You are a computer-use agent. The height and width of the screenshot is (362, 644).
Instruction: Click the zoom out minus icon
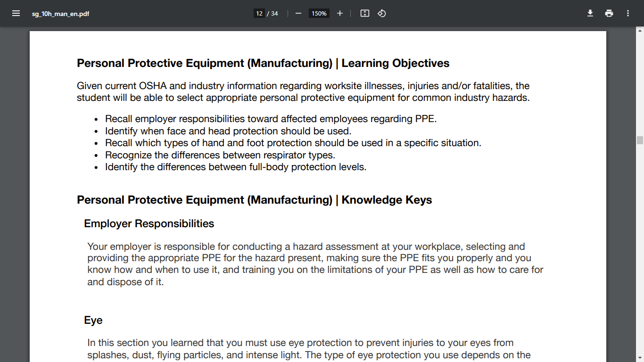[x=298, y=13]
